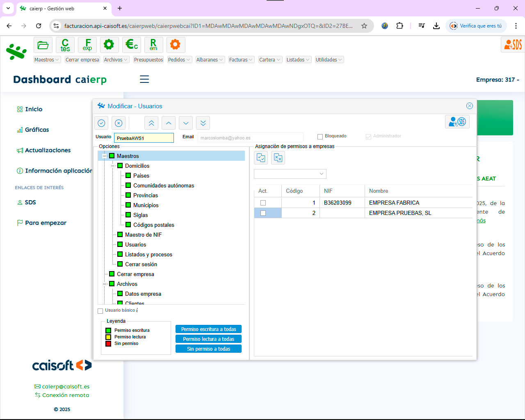Click Sin permiso a todas button

209,349
